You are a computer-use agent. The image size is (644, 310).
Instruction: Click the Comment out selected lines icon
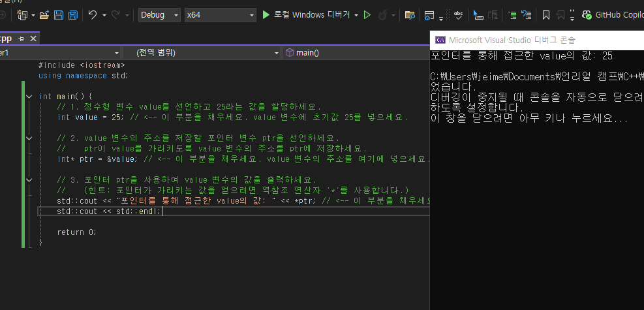tap(512, 15)
